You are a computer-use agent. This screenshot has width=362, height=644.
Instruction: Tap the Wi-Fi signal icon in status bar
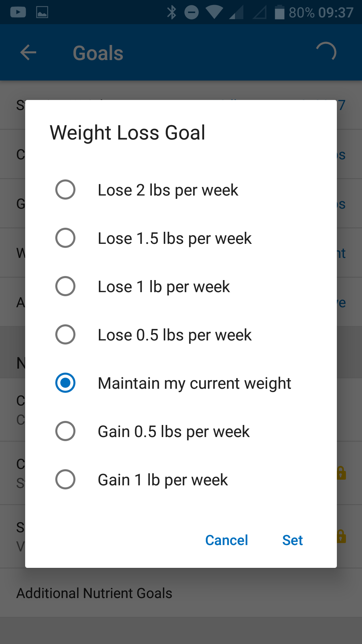coord(214,12)
